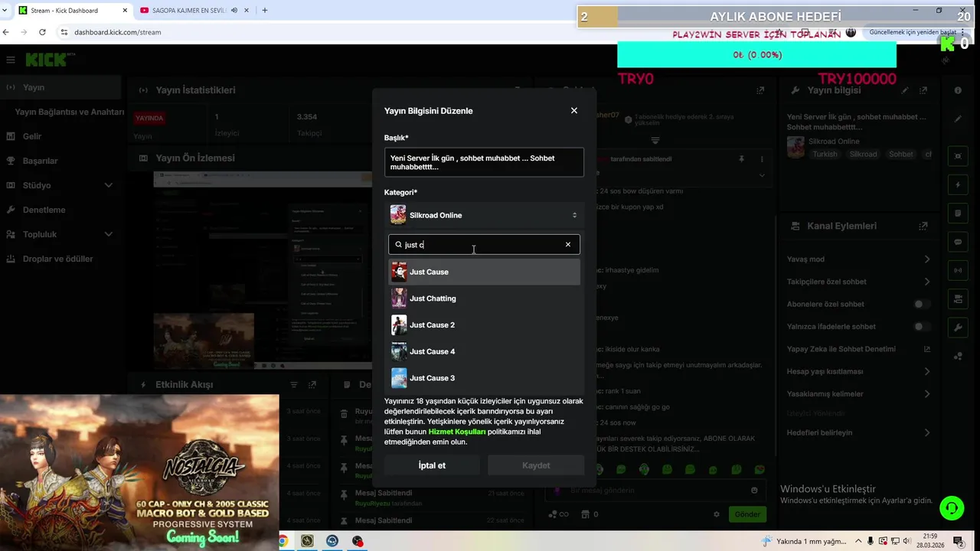Expand Hedefleri belirleyin option
This screenshot has width=980, height=551.
coord(927,432)
